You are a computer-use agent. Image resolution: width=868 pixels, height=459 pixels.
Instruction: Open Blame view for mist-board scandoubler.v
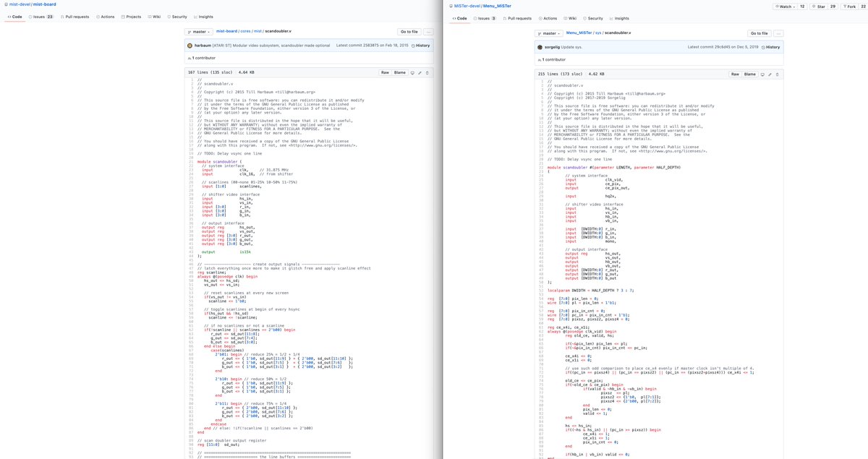tap(399, 72)
